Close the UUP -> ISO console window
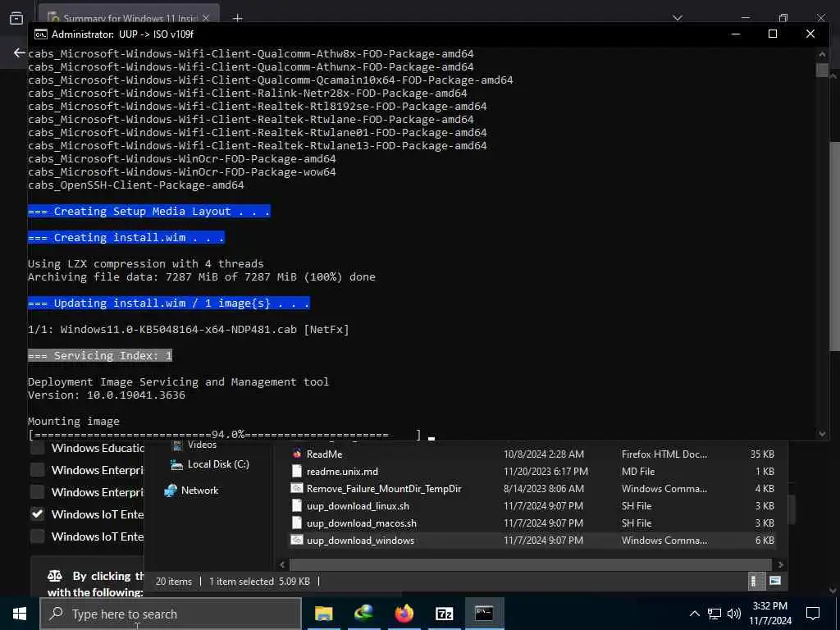 (810, 34)
